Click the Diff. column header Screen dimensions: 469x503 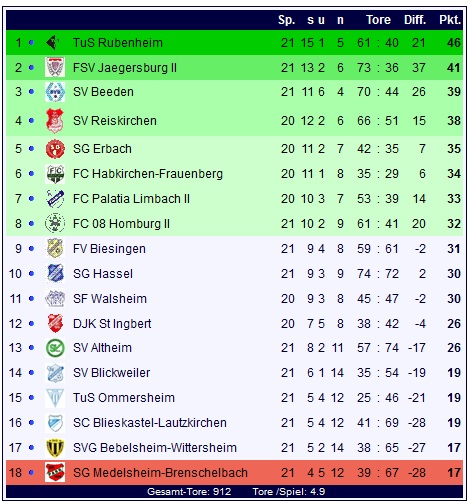point(415,20)
